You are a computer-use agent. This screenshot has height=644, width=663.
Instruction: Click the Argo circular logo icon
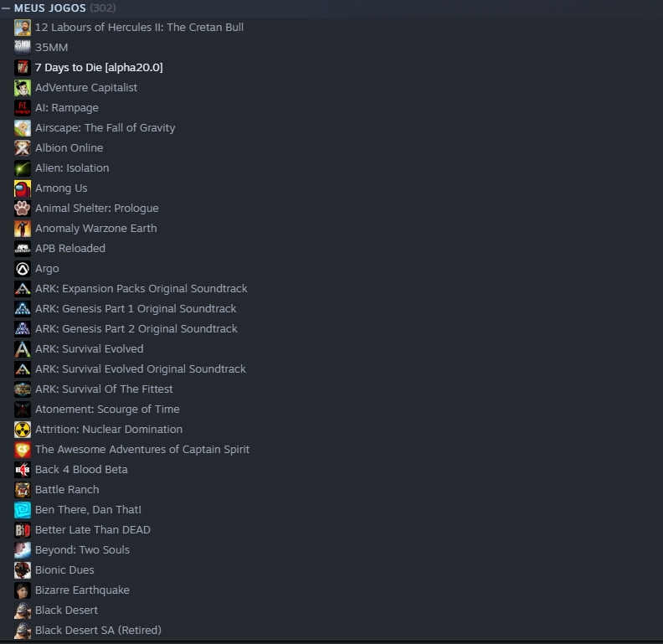click(x=23, y=269)
